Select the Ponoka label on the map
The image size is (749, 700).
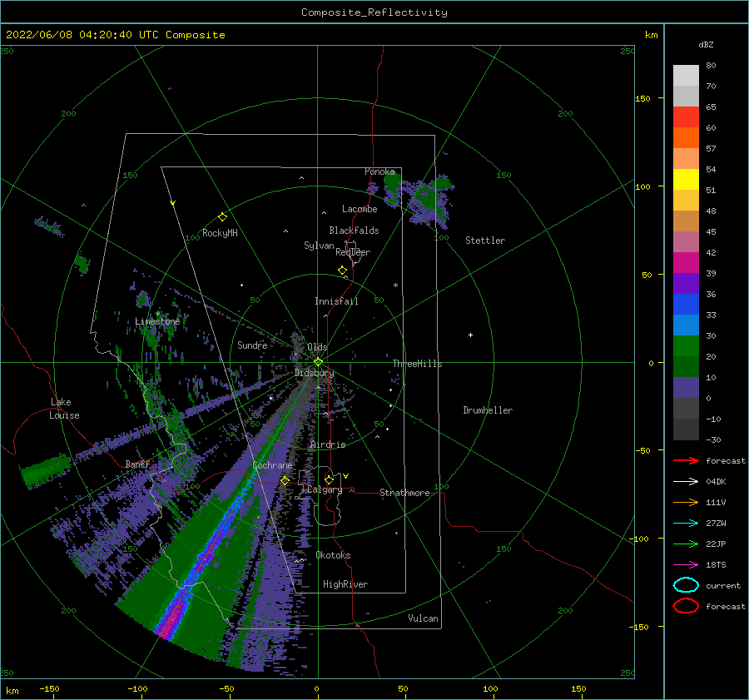(x=379, y=171)
